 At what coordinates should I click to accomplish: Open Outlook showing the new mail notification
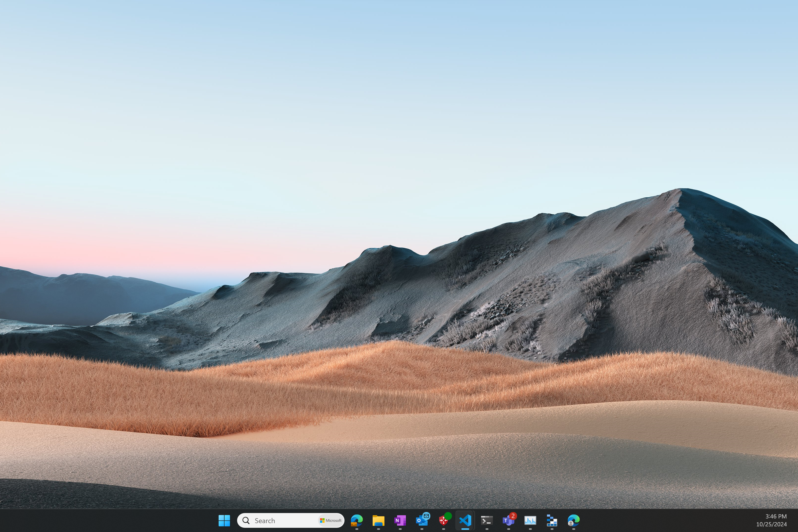point(422,520)
